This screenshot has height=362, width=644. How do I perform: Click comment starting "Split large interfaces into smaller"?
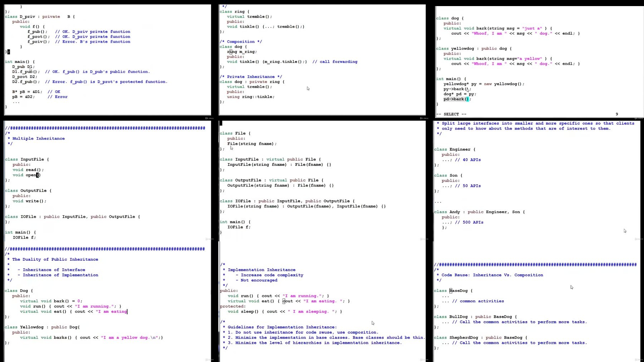pyautogui.click(x=535, y=123)
